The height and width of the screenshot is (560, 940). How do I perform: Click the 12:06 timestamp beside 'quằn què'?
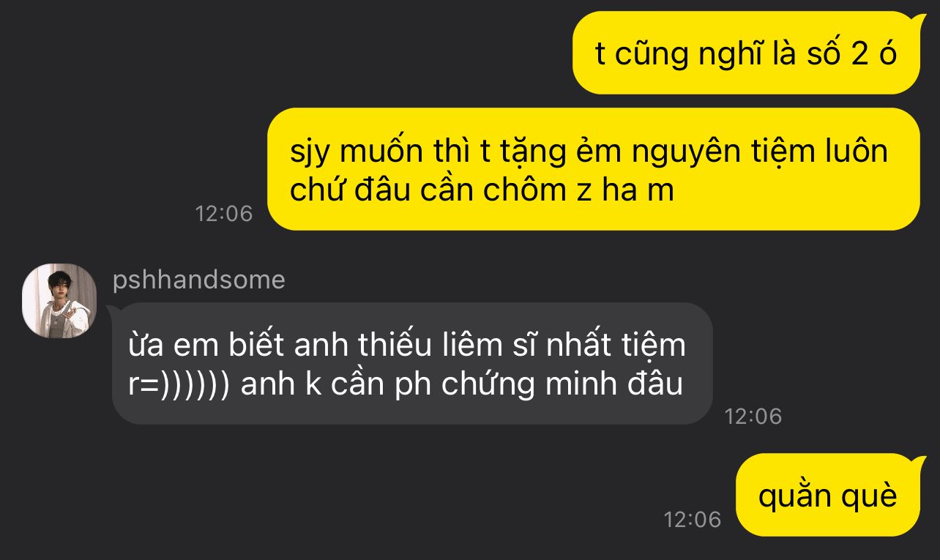point(693,520)
